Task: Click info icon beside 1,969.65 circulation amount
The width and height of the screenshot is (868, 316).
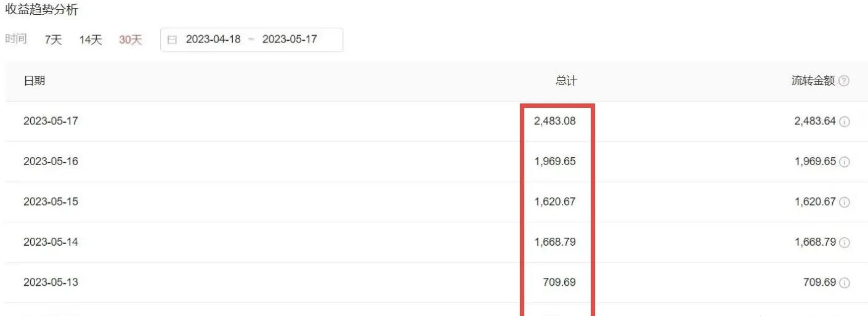Action: (x=845, y=162)
